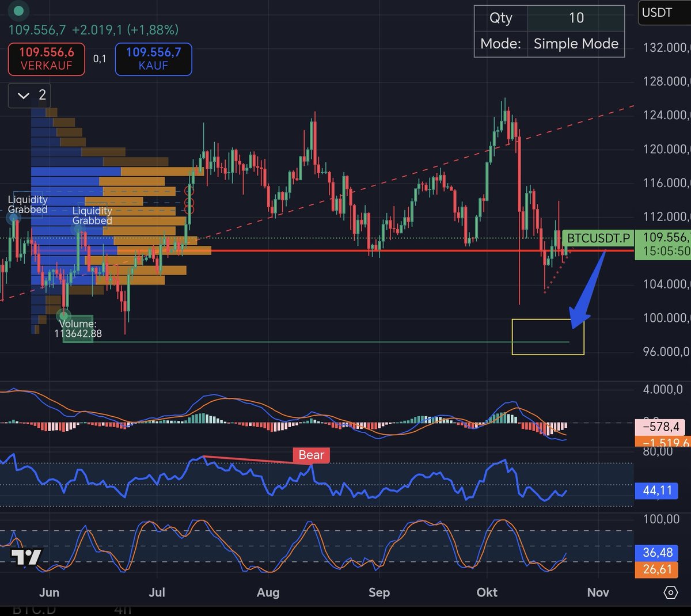Click the Jun label on time axis
The height and width of the screenshot is (616, 691).
[49, 592]
